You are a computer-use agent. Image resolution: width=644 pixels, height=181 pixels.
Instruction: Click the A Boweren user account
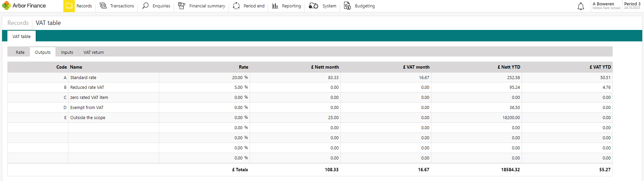pyautogui.click(x=606, y=6)
